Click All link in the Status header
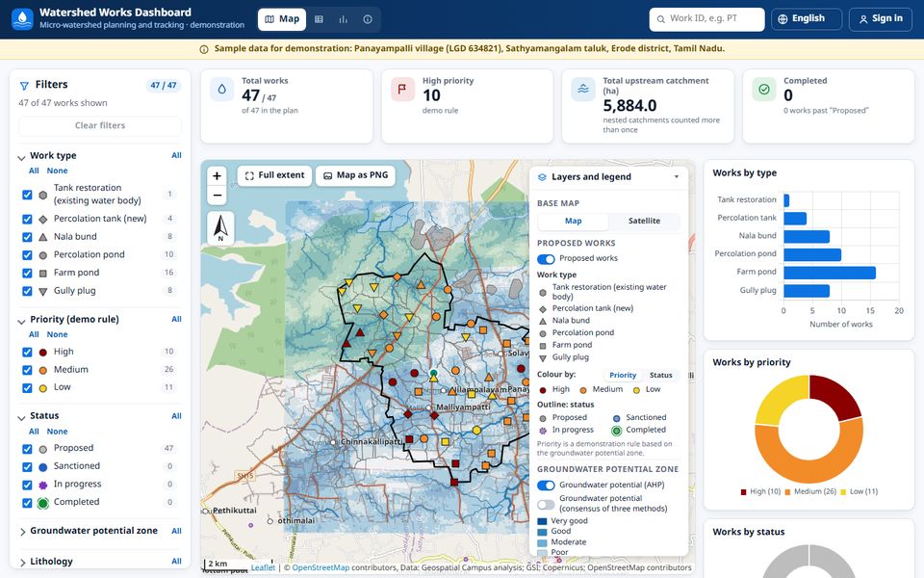924x578 pixels. [176, 416]
